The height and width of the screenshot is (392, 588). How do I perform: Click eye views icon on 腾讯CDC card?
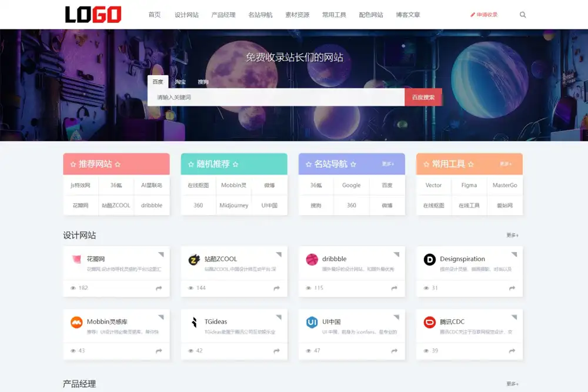point(426,351)
